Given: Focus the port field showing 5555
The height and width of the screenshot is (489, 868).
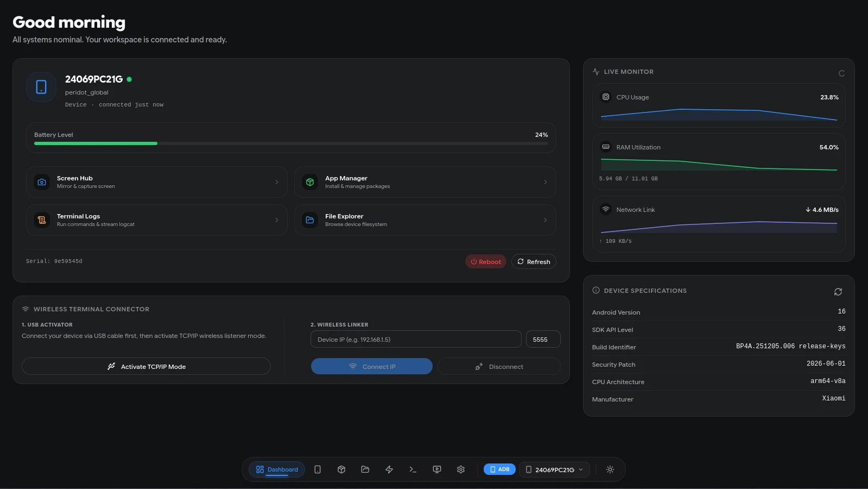Looking at the screenshot, I should (543, 339).
